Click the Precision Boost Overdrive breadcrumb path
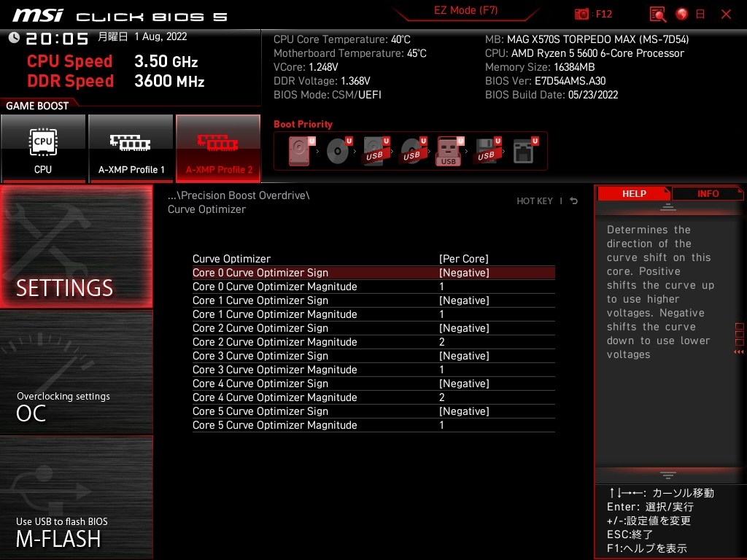The height and width of the screenshot is (560, 747). coord(239,195)
